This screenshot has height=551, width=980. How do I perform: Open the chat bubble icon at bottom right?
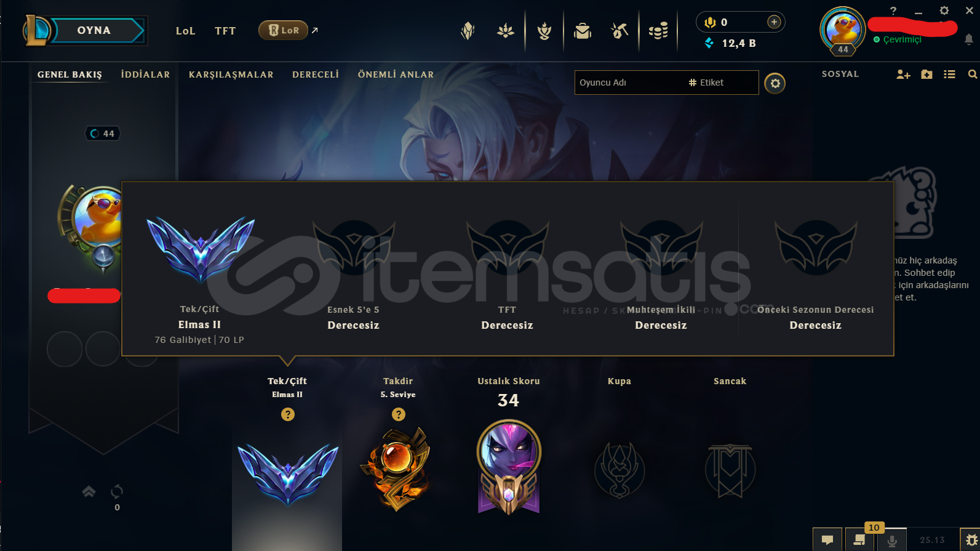[827, 540]
